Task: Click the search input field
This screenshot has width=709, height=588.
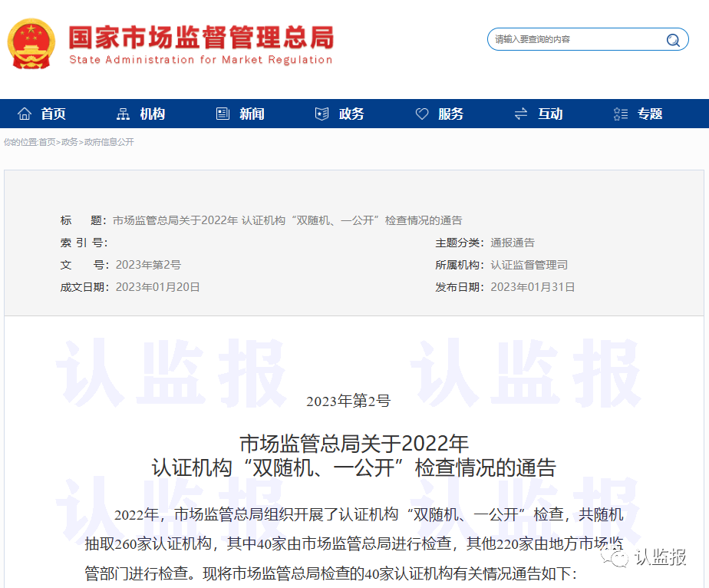Action: 568,39
